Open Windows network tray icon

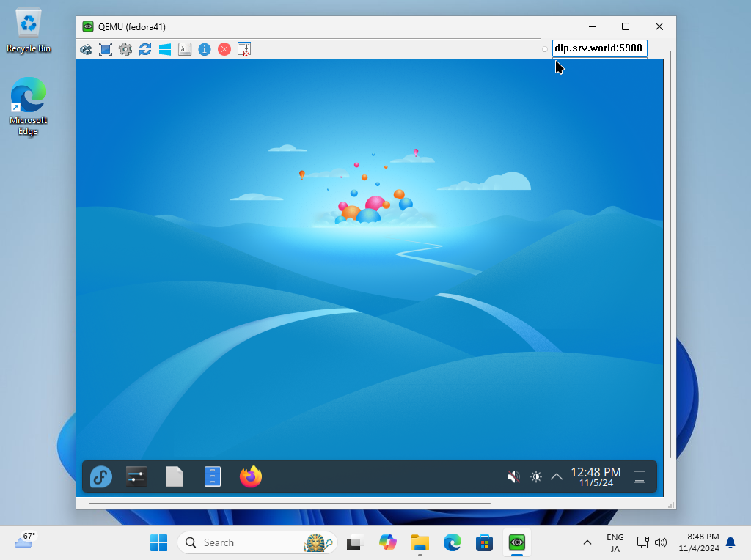(642, 542)
